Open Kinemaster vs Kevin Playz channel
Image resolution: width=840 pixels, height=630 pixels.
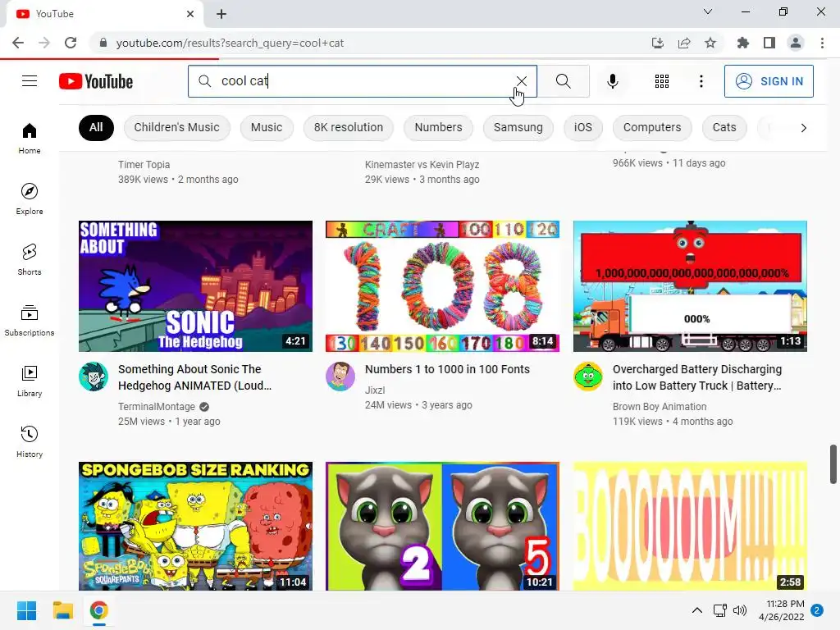[x=422, y=164]
